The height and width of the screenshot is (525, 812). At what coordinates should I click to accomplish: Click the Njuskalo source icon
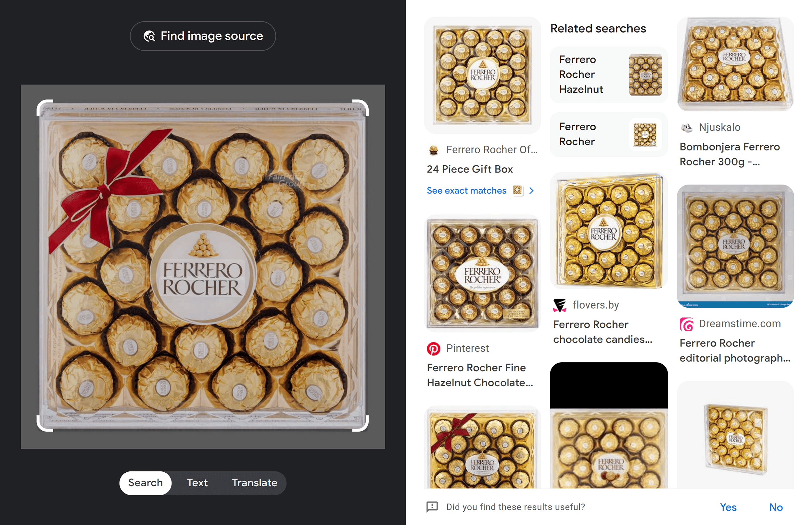pos(685,127)
